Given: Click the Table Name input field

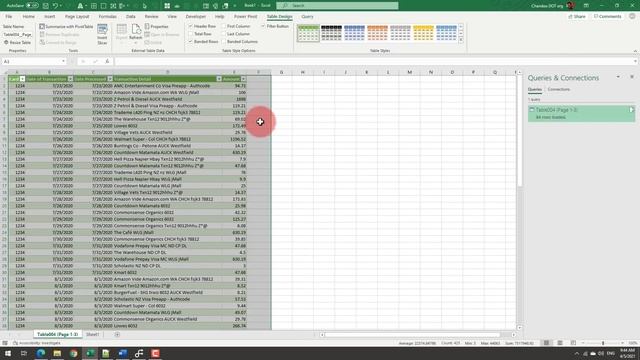Looking at the screenshot, I should pos(17,35).
